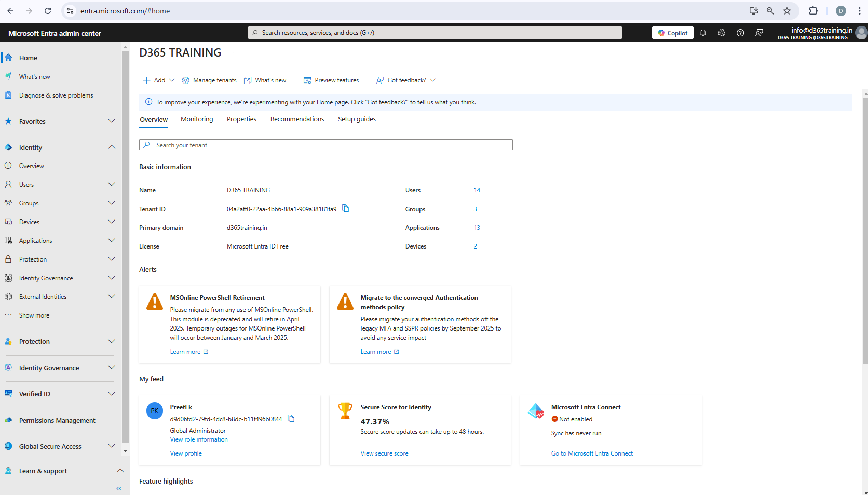
Task: Click Manage tenants toolbar button
Action: (209, 80)
